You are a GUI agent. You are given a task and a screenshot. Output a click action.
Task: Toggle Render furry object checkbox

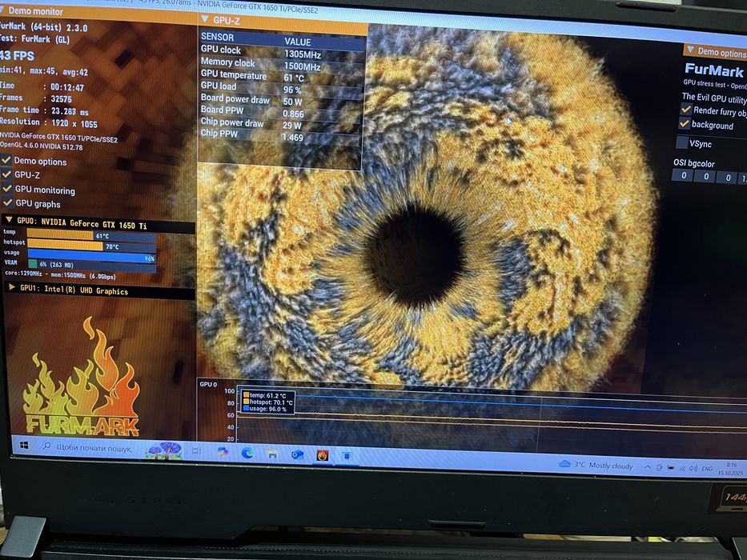coord(685,109)
